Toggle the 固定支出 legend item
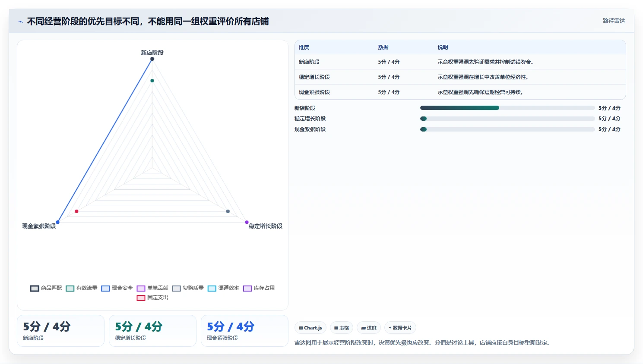Image resolution: width=643 pixels, height=364 pixels. point(152,298)
